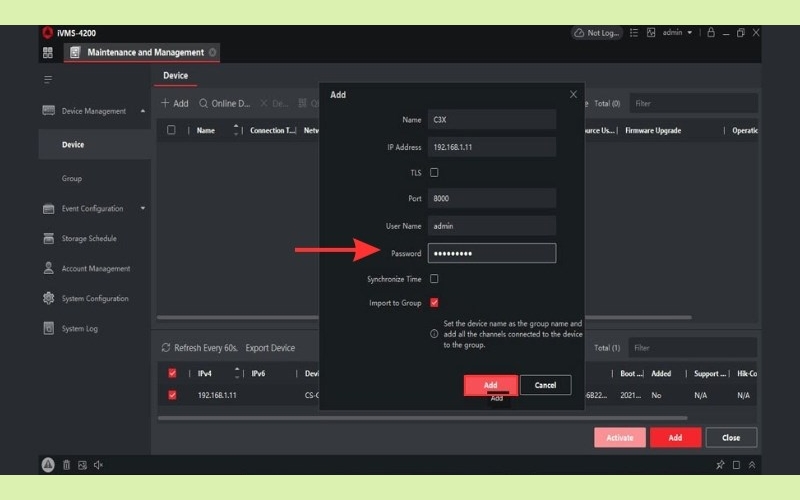Click the Password input field
Image resolution: width=800 pixels, height=500 pixels.
491,253
